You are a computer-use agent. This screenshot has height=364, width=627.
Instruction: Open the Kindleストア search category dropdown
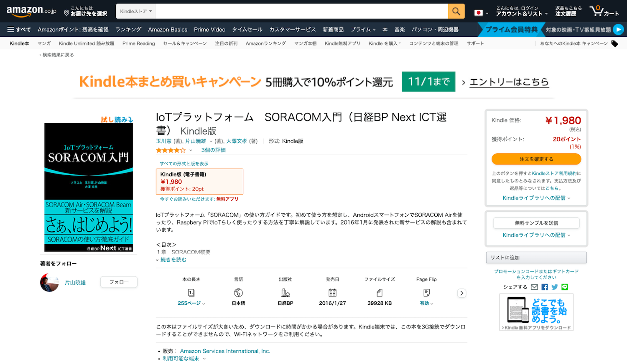[136, 11]
